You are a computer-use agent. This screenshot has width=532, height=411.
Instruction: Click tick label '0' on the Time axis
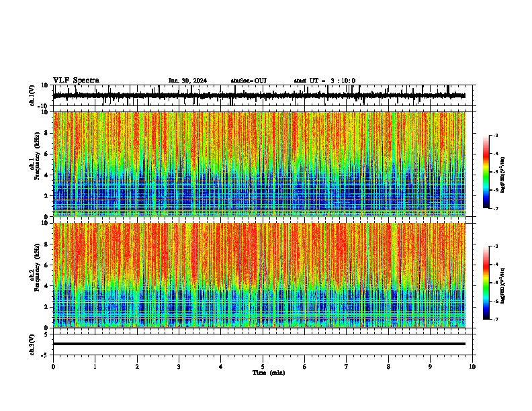53,367
